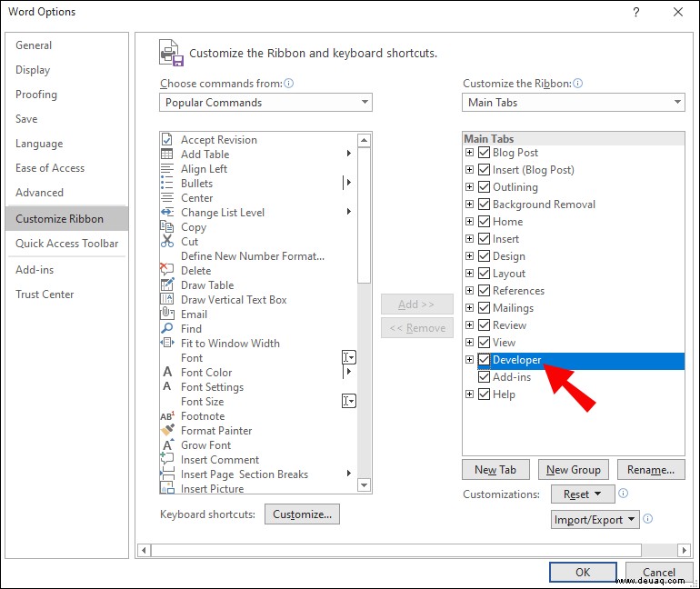Uncheck the Home tab checkbox
The width and height of the screenshot is (700, 589).
[x=484, y=221]
